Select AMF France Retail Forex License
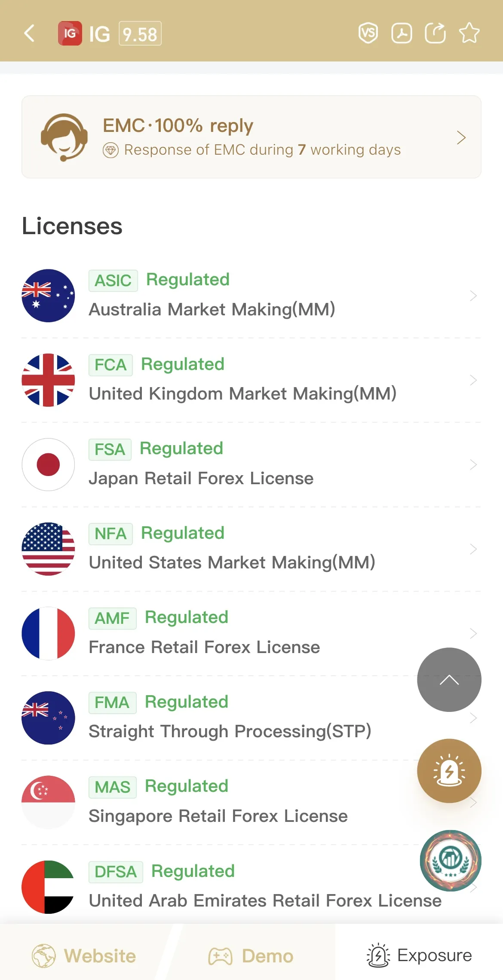Screen dimensions: 503x980 coord(251,634)
